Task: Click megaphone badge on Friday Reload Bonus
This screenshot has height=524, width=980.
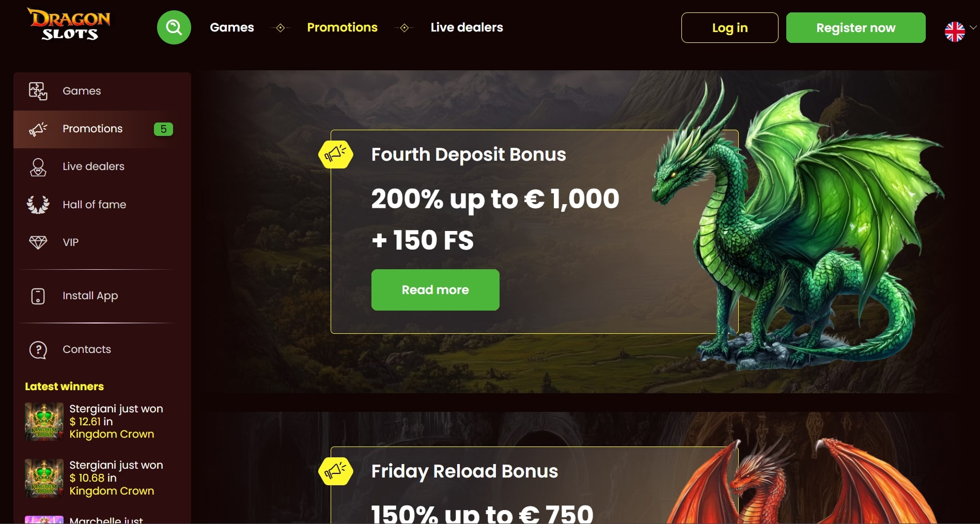Action: [336, 471]
